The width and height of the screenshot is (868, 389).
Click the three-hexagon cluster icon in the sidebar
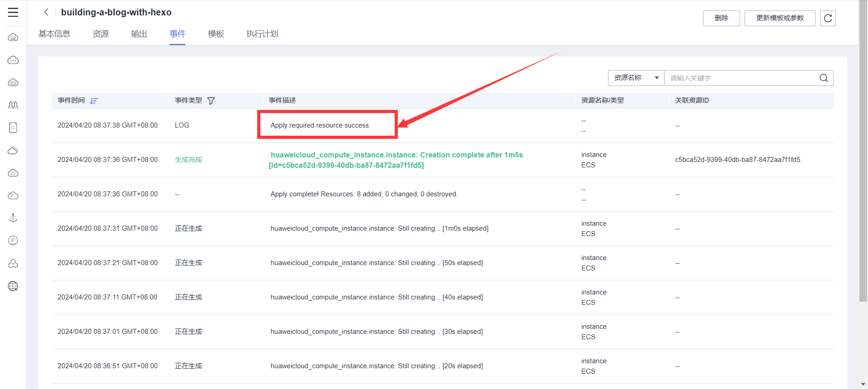pyautogui.click(x=13, y=263)
